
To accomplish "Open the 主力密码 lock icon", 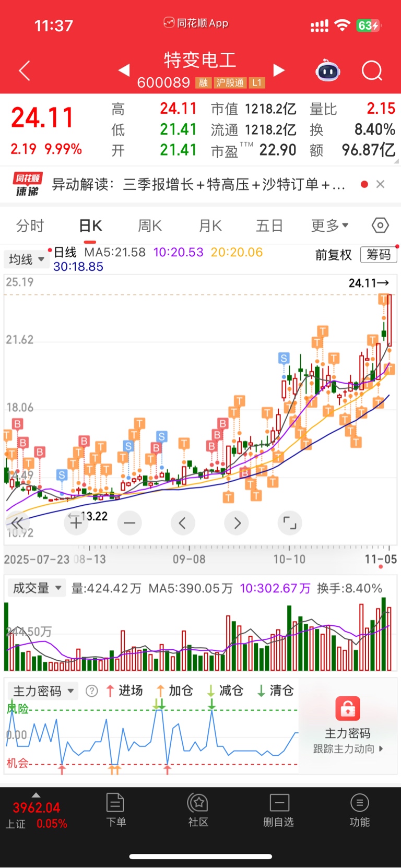I will [x=348, y=709].
